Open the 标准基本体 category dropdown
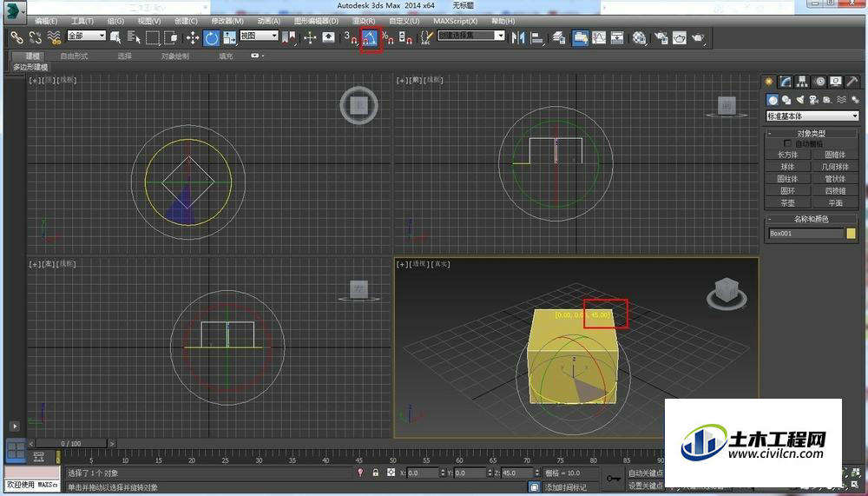 (812, 116)
